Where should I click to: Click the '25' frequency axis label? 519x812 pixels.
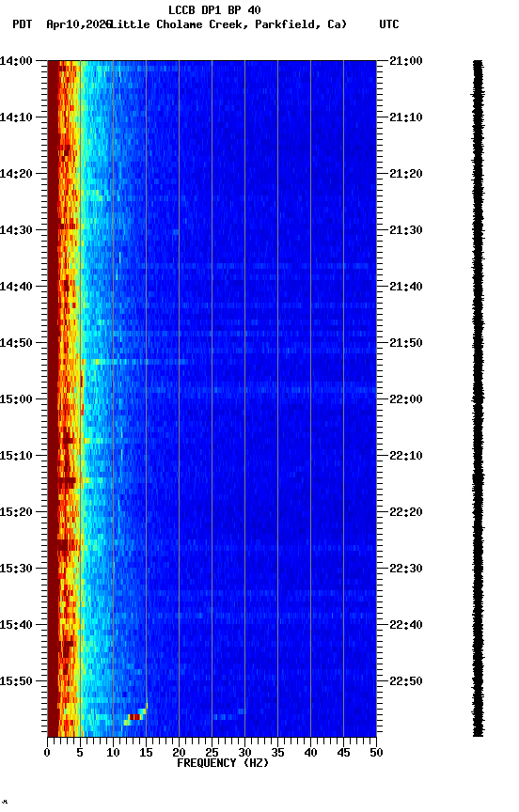(x=212, y=753)
